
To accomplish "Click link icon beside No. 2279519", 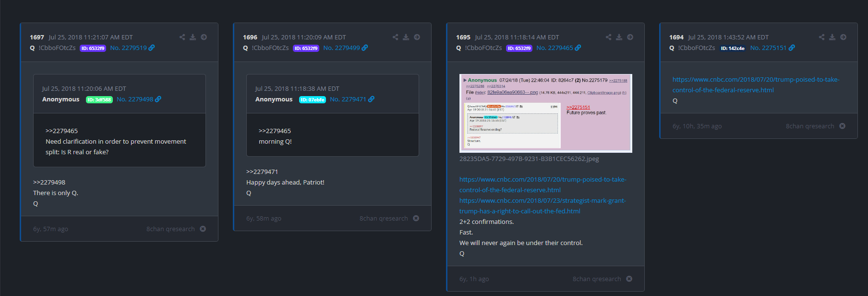I will (152, 48).
